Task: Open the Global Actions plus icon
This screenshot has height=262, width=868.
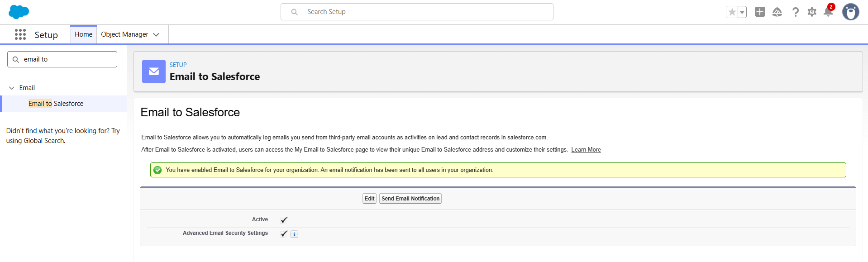Action: click(760, 12)
